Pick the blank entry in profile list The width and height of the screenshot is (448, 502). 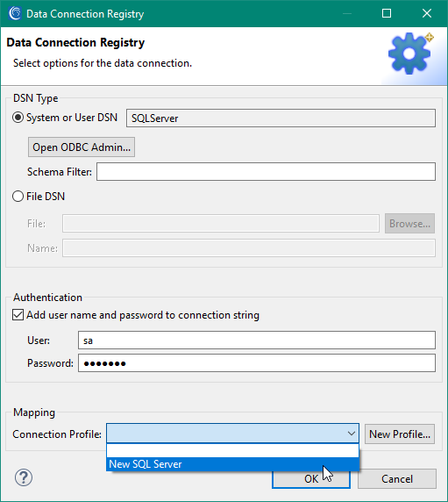pos(232,451)
